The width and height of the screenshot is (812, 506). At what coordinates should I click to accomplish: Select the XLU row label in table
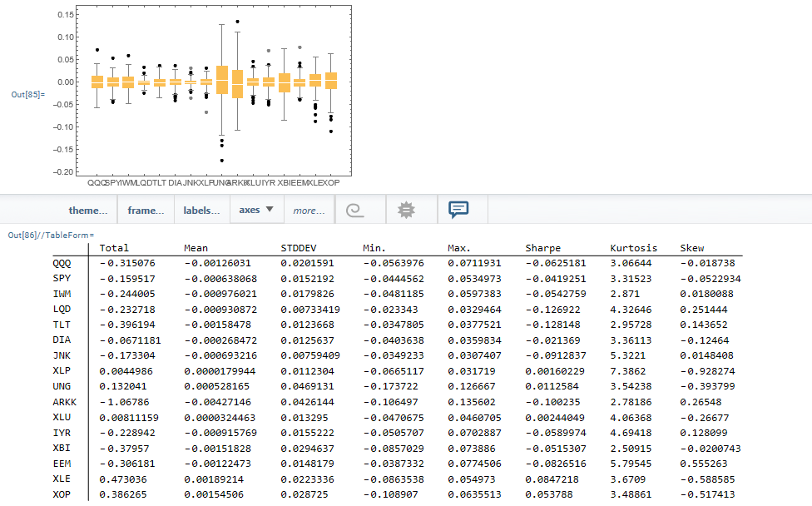point(62,417)
